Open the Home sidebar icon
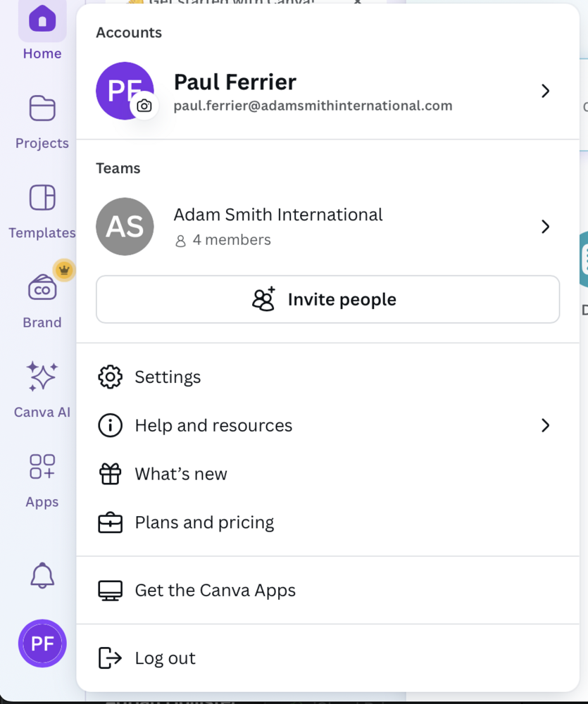 click(42, 20)
